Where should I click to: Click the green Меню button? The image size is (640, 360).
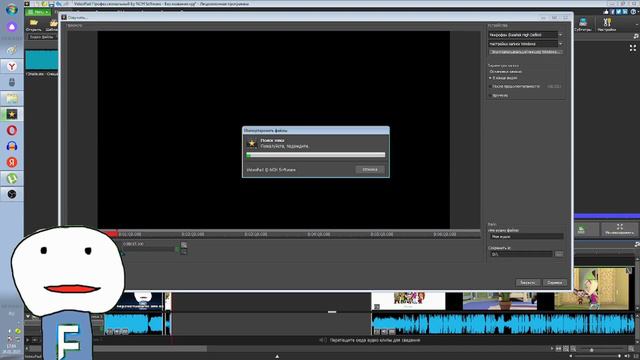coord(38,12)
